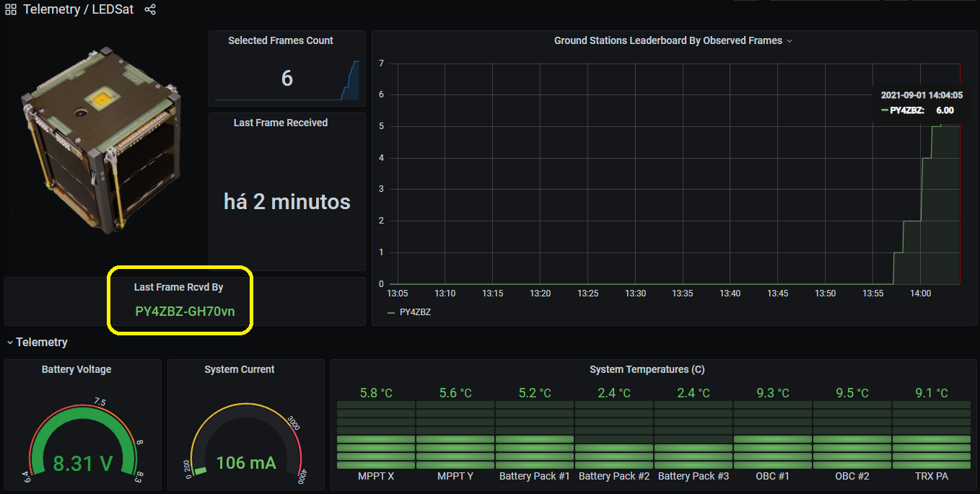Open the Last Frame Received panel title
Image resolution: width=980 pixels, height=494 pixels.
click(x=281, y=123)
